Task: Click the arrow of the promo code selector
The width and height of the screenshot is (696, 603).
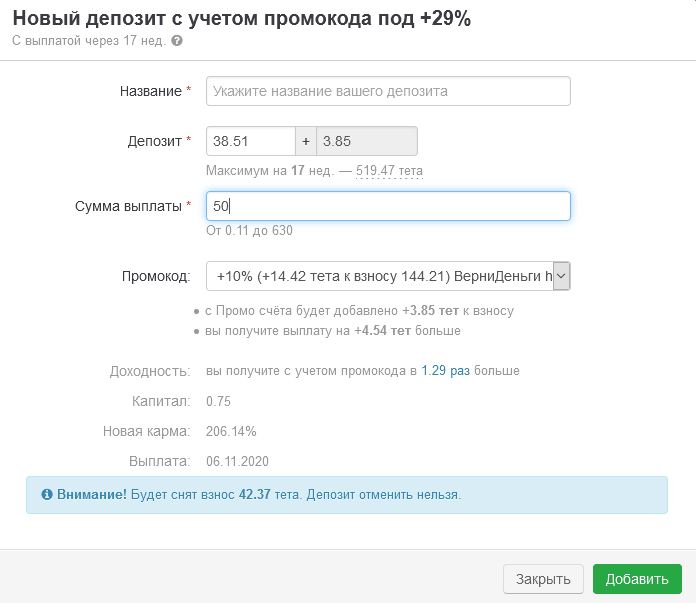Action: [x=561, y=276]
